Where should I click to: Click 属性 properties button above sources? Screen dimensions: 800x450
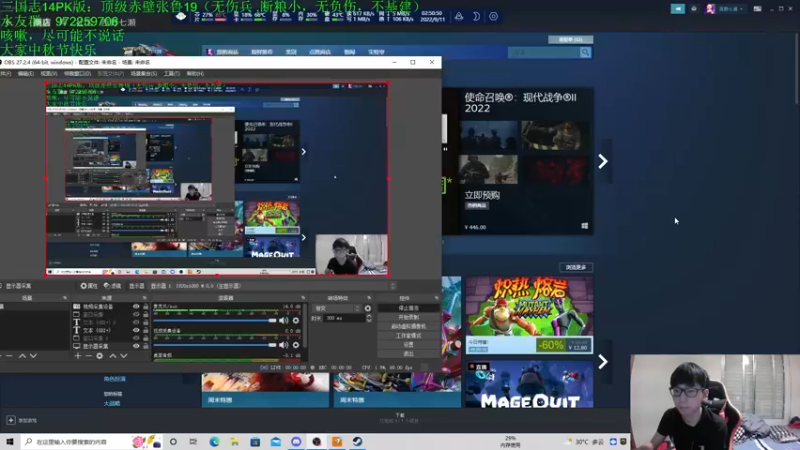click(89, 286)
